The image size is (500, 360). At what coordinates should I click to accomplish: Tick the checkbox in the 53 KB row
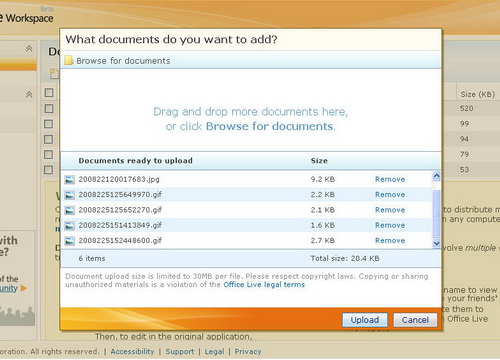pos(49,170)
